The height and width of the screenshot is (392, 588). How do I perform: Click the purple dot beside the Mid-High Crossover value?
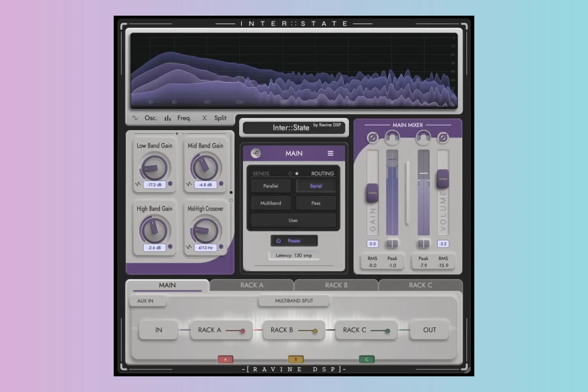[x=221, y=246]
